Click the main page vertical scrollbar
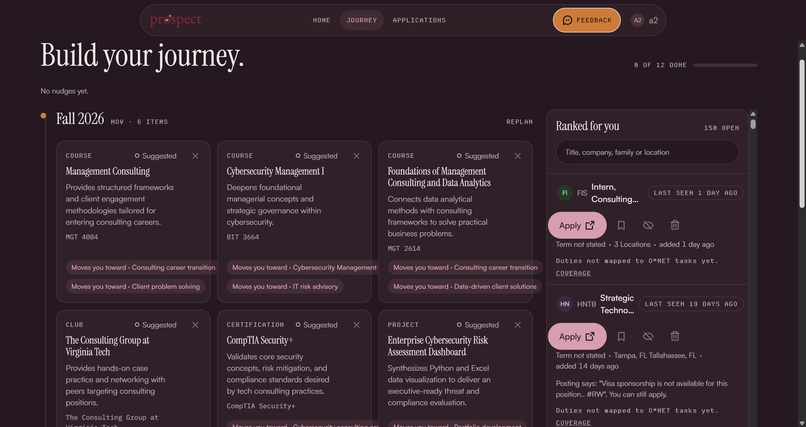 801,134
